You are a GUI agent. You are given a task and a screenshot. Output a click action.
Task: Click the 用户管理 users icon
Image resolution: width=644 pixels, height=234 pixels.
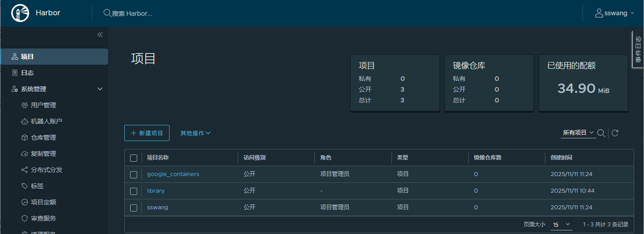click(25, 105)
